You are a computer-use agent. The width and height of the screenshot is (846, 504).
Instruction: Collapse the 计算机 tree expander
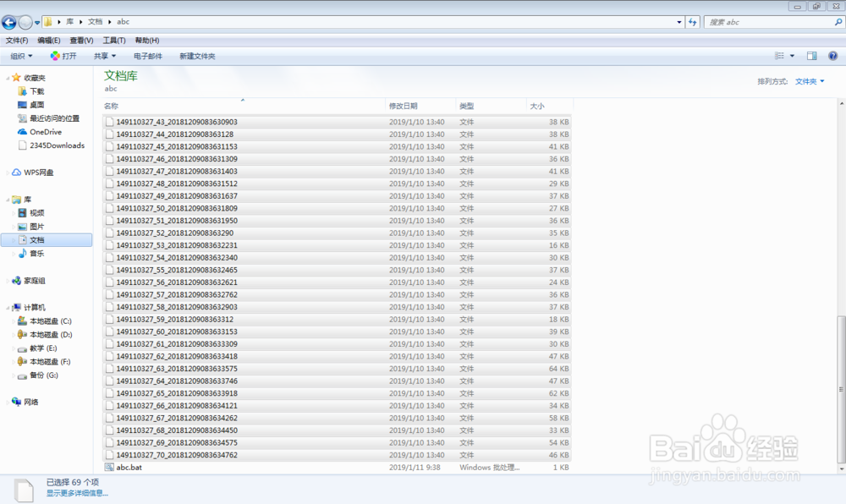point(8,308)
